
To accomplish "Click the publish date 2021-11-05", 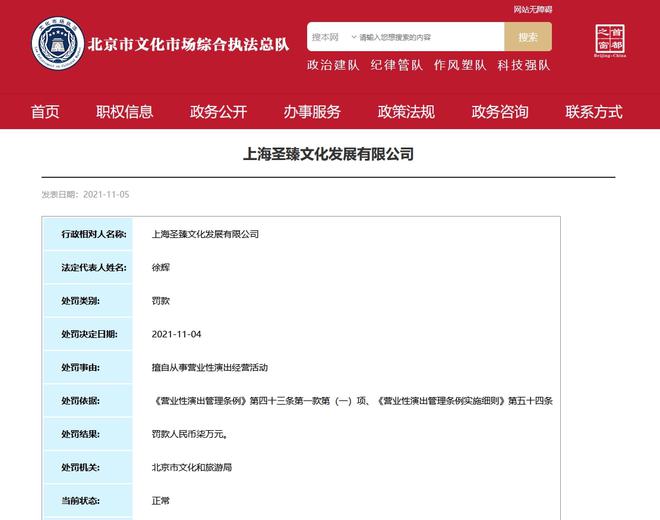I will (106, 195).
